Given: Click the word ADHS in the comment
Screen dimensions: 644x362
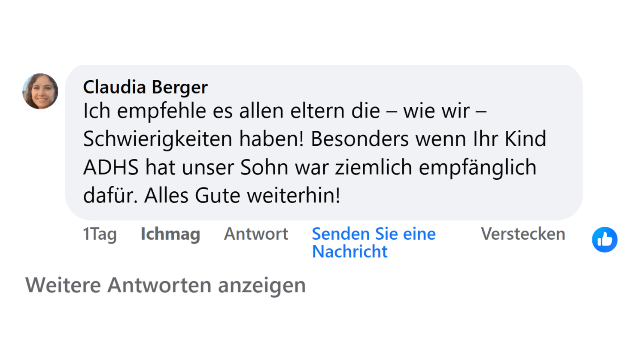Looking at the screenshot, I should point(111,167).
